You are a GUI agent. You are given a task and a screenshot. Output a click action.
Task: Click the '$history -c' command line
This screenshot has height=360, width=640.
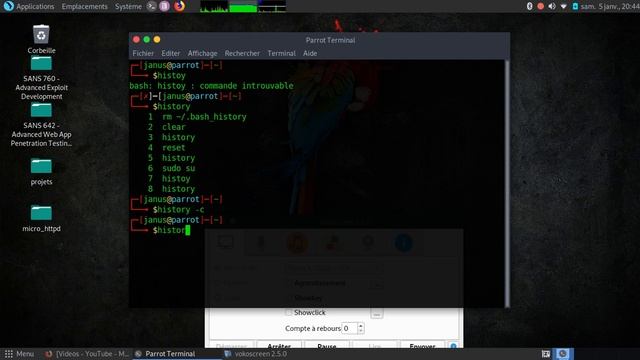(178, 209)
